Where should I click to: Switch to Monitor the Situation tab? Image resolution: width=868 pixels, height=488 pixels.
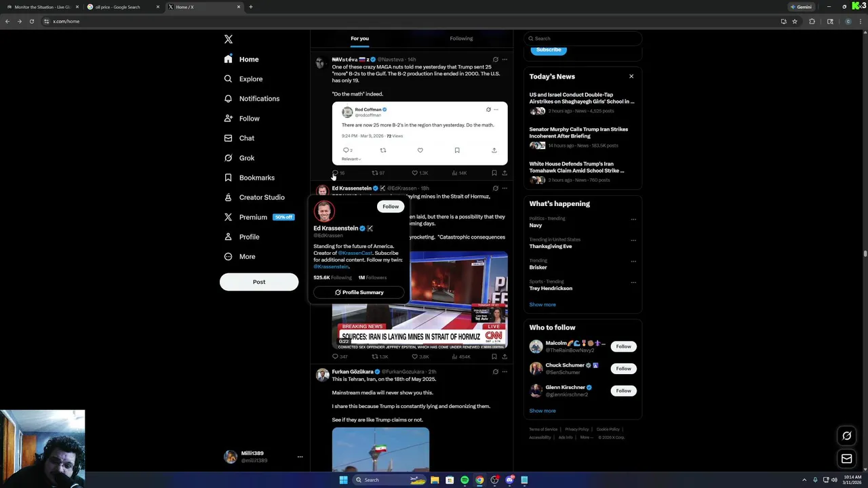tap(43, 7)
